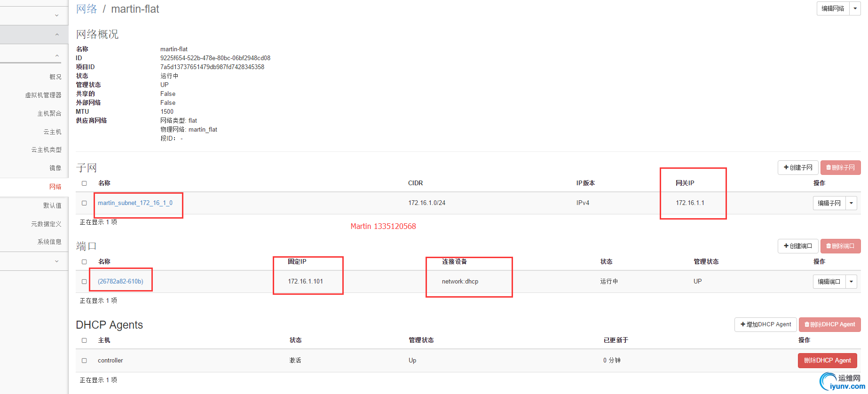Open dropdown arrow next to 编辑网络
This screenshot has height=394, width=868.
[x=855, y=8]
